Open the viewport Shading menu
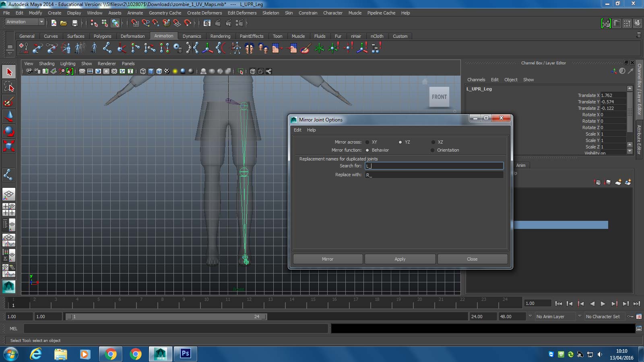The width and height of the screenshot is (644, 362). pyautogui.click(x=47, y=64)
